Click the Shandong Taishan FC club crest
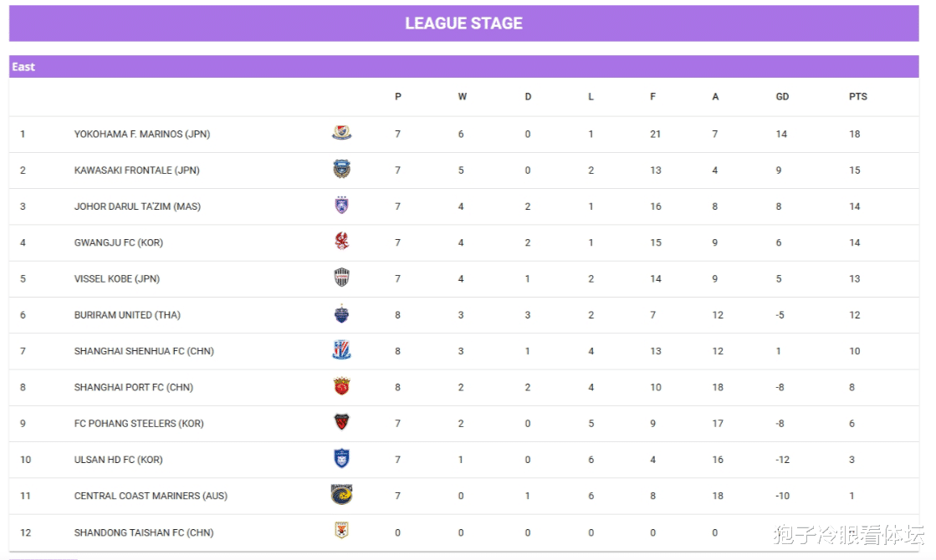The width and height of the screenshot is (936, 560). [341, 530]
